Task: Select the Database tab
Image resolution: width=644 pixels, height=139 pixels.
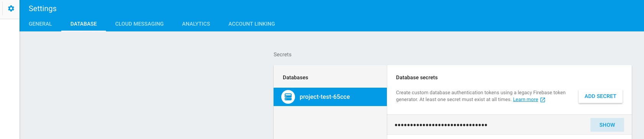Action: pos(83,24)
